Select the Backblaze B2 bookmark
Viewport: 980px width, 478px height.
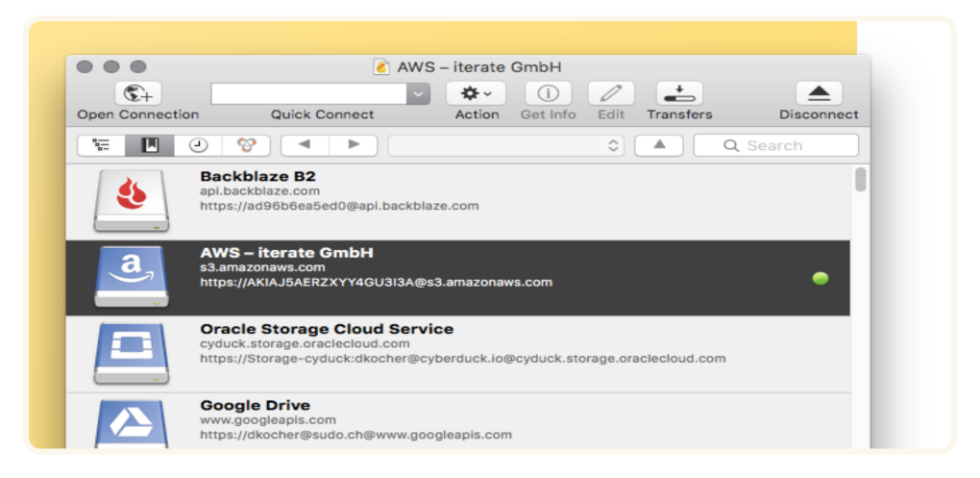tap(457, 202)
